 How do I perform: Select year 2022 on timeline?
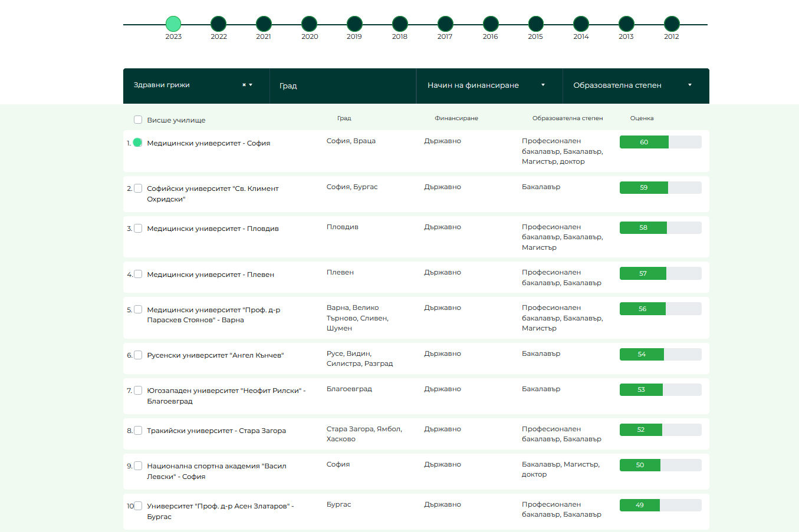point(219,24)
